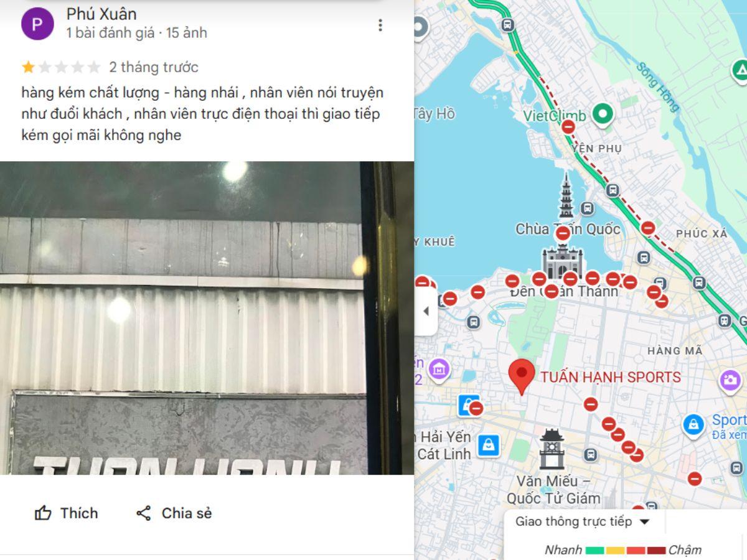Select the VietClimb green map marker
Viewport: 747px width, 560px height.
[603, 114]
